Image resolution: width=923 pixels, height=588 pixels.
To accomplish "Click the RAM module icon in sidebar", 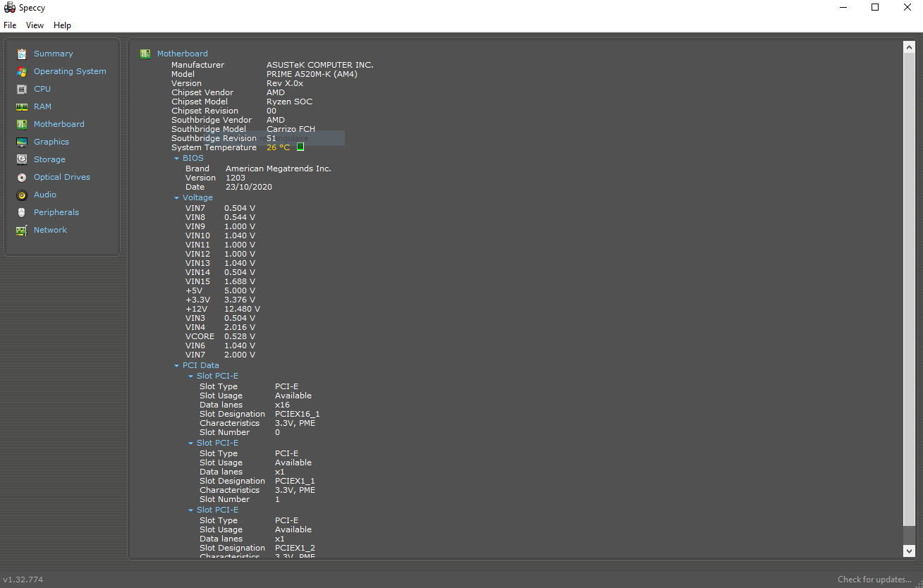I will coord(22,106).
